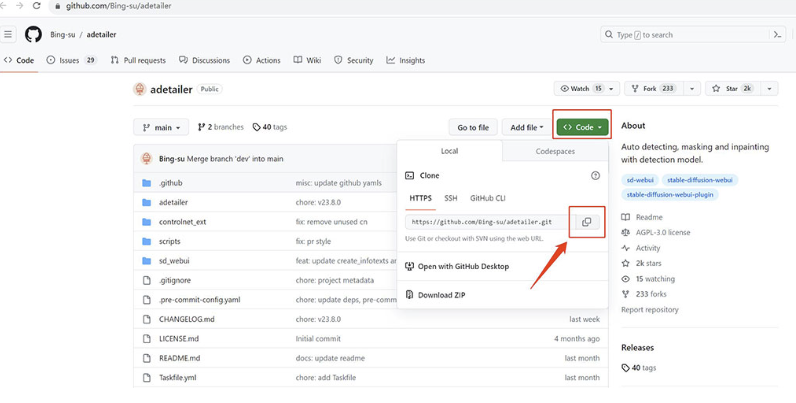Click the controlnet_ext folder icon
The width and height of the screenshot is (796, 403).
pos(147,222)
